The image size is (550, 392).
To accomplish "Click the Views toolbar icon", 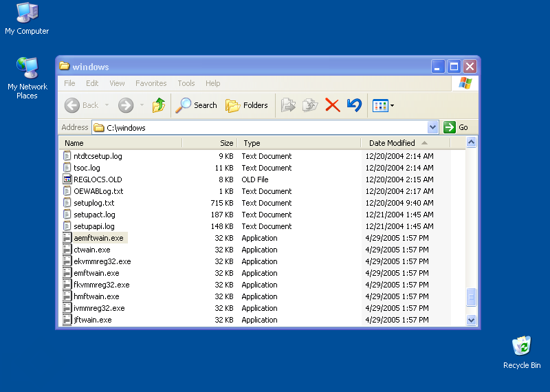I will [380, 105].
